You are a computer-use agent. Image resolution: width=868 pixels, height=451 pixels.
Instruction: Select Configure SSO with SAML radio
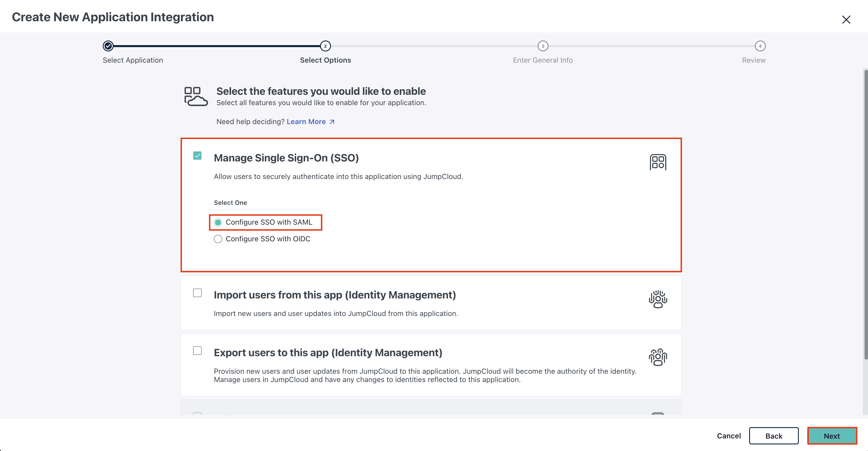218,222
